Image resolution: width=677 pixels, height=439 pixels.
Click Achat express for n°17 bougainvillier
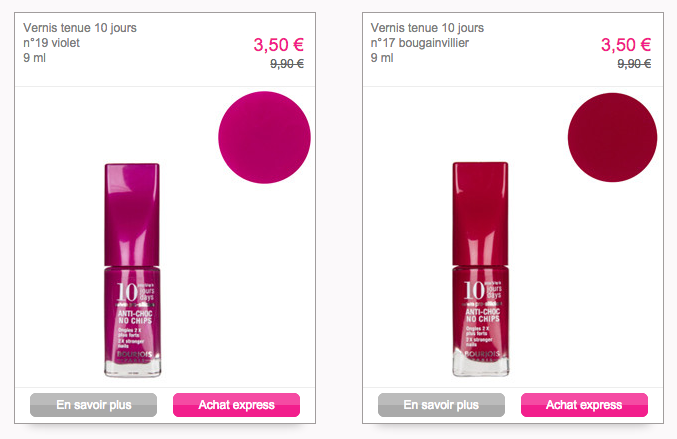point(584,405)
